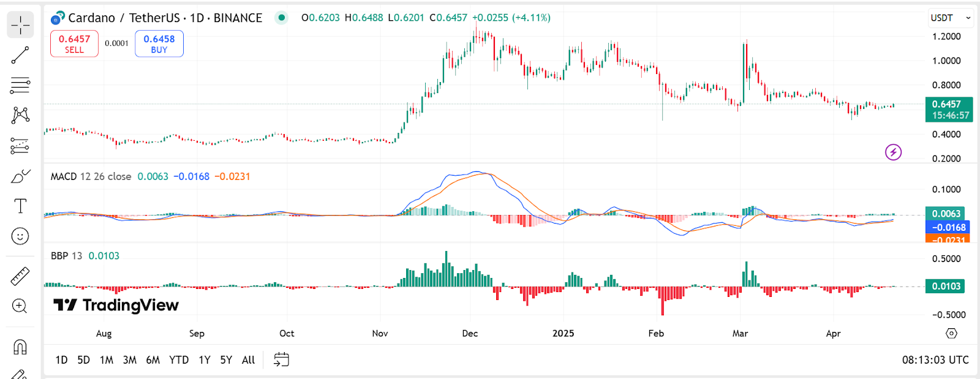The height and width of the screenshot is (379, 980).
Task: Click the MACD value tag 0.0063
Action: (x=945, y=214)
